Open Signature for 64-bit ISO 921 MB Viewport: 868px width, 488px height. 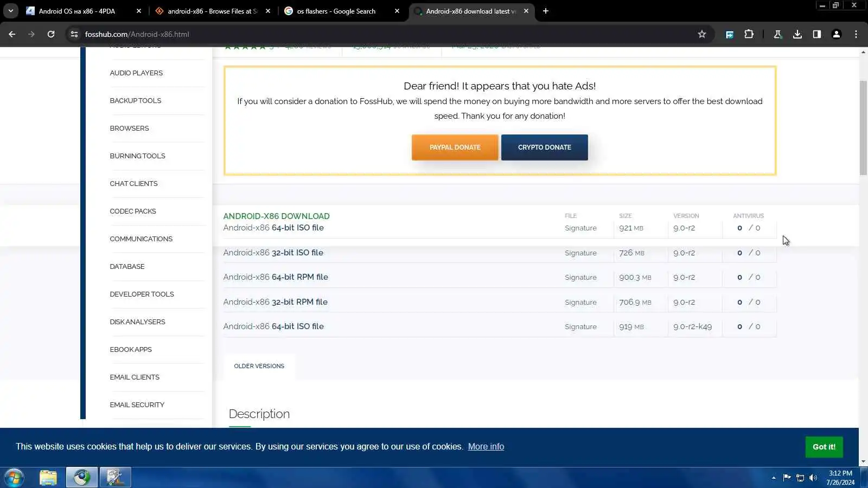(580, 228)
